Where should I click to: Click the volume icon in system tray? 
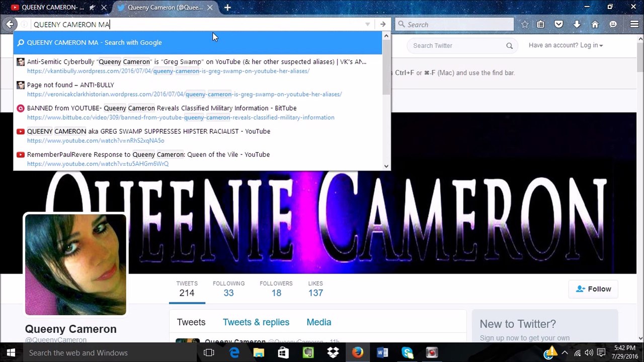point(589,353)
